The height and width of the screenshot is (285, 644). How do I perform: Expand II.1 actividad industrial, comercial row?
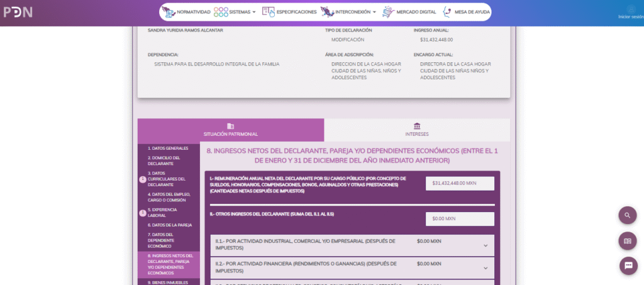(485, 245)
